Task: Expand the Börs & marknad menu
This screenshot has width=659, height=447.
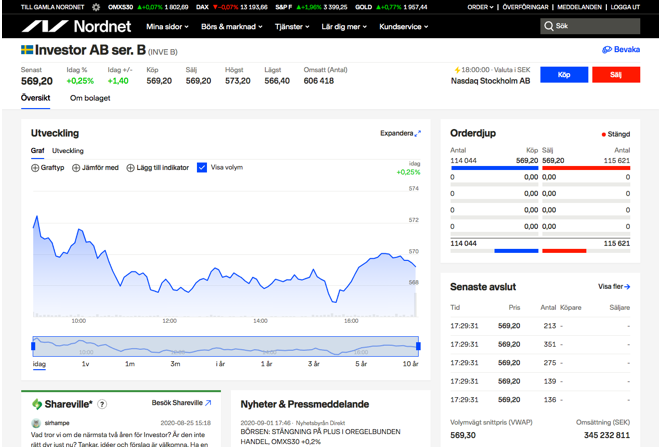Action: click(232, 27)
